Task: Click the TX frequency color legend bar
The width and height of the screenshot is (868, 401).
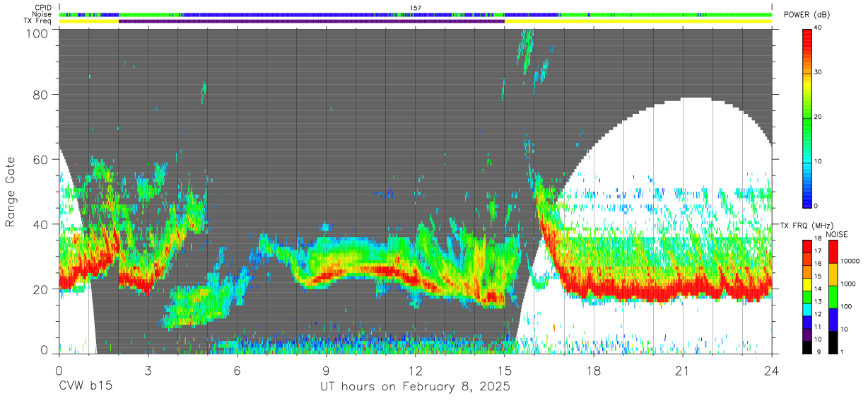Action: 807,296
